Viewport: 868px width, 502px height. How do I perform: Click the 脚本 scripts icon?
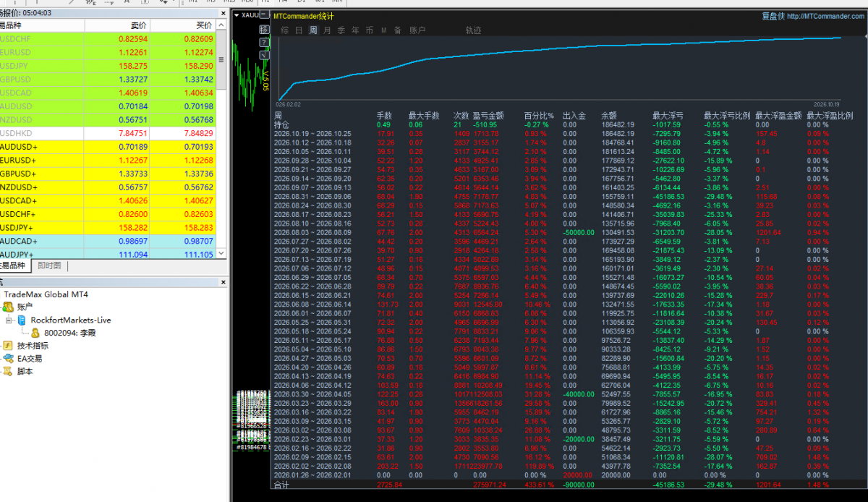[x=8, y=371]
